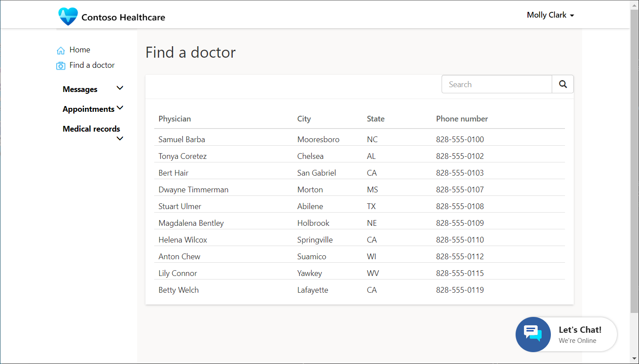The width and height of the screenshot is (639, 364).
Task: Open the Appointments menu
Action: (x=89, y=109)
